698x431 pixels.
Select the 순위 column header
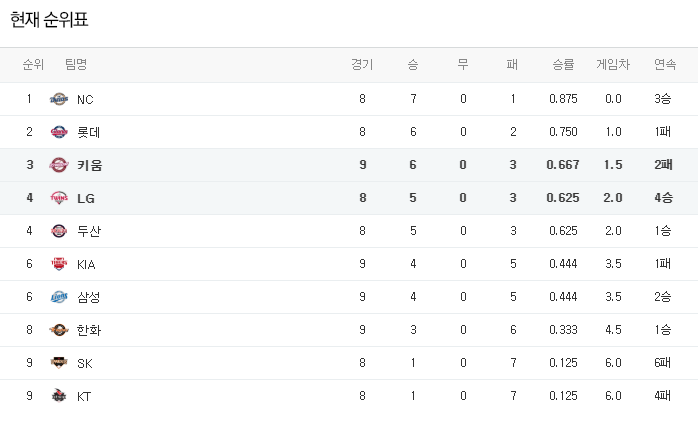pyautogui.click(x=33, y=65)
